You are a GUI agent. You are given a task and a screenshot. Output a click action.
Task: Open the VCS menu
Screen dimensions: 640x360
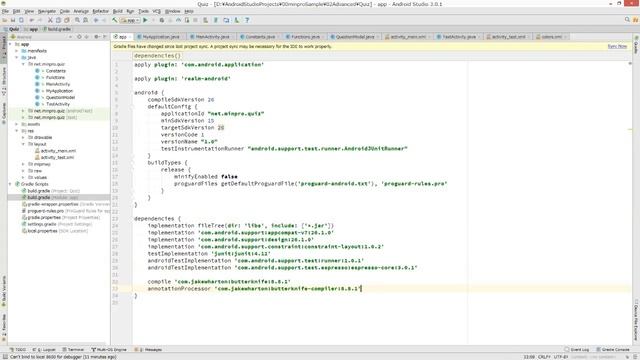[x=156, y=11]
